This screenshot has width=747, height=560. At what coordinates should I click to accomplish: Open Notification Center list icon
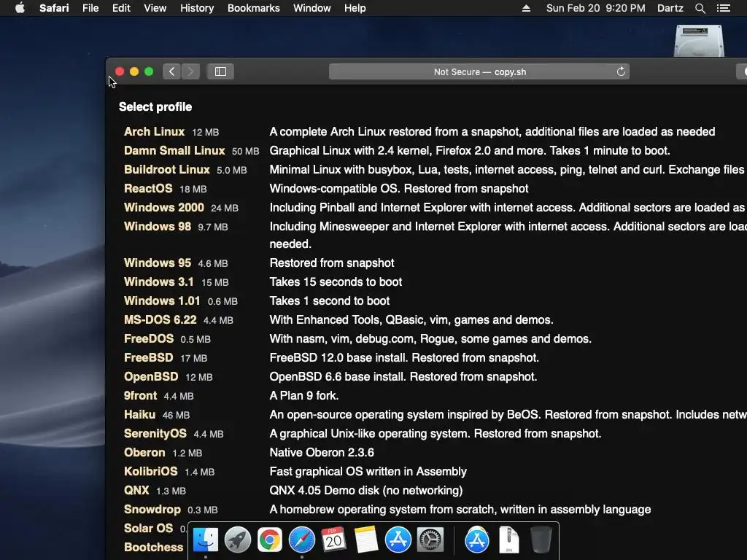[x=724, y=8]
